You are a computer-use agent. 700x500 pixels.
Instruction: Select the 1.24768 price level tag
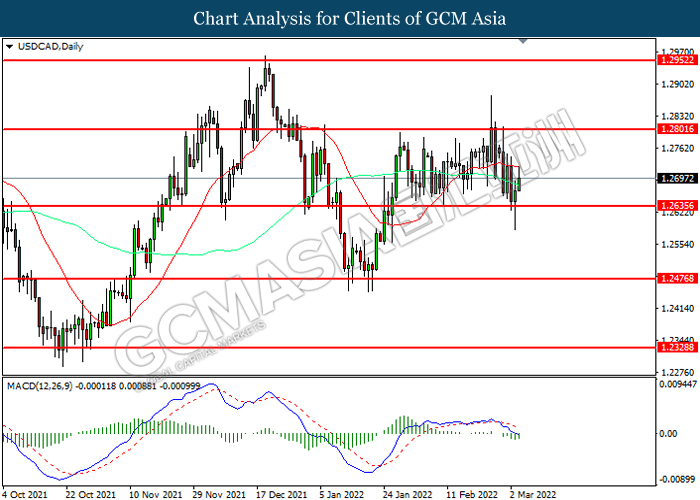click(x=677, y=279)
